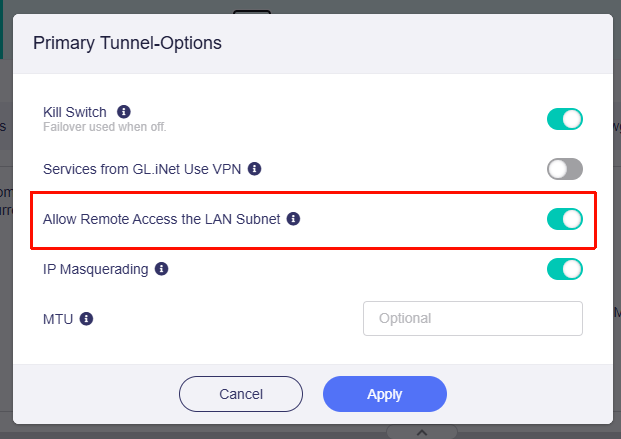
Task: Click the Kill Switch info icon
Action: click(x=125, y=111)
